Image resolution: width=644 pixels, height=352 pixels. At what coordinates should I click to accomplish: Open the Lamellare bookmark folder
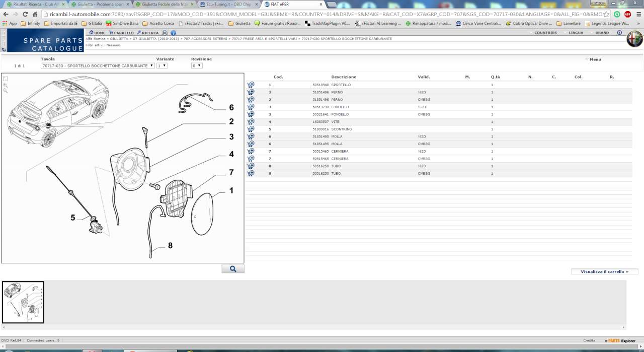568,23
